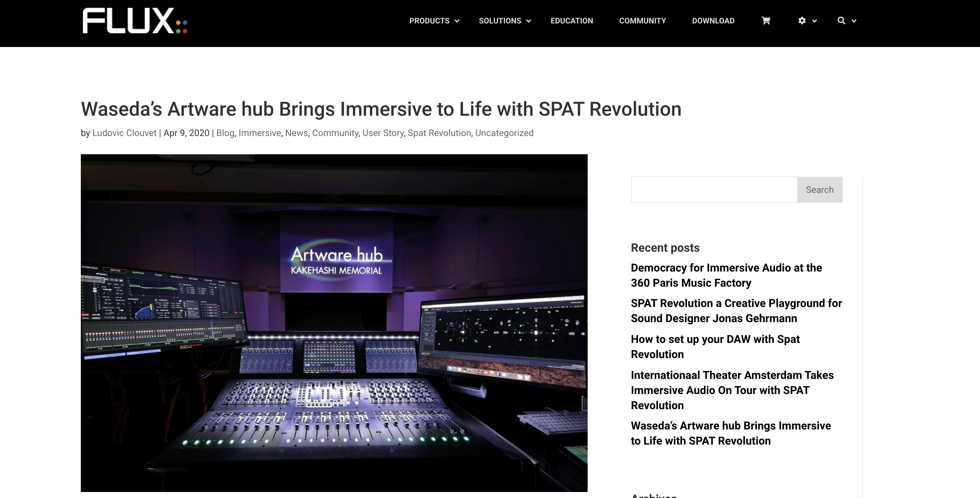The height and width of the screenshot is (498, 980).
Task: Expand the chevron next to gear icon
Action: (814, 21)
